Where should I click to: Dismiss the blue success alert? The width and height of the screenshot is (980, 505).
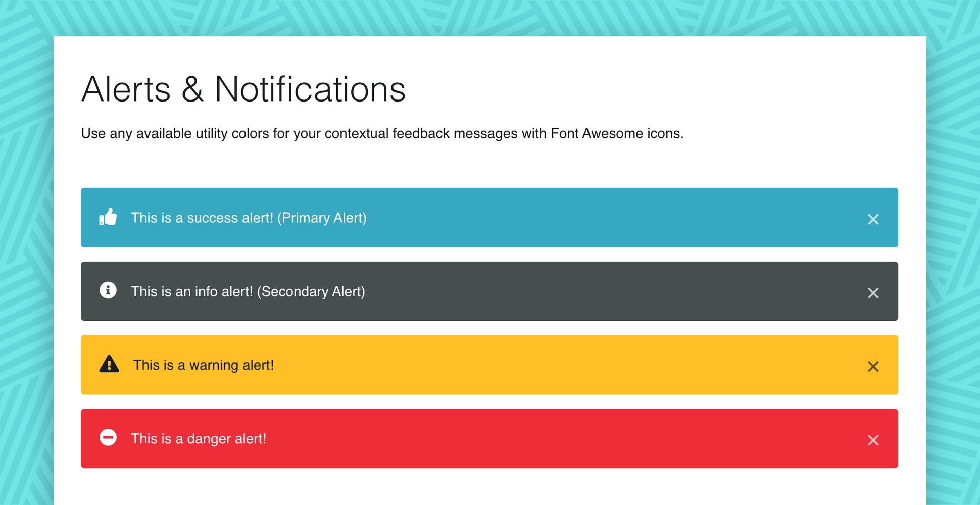pos(873,219)
